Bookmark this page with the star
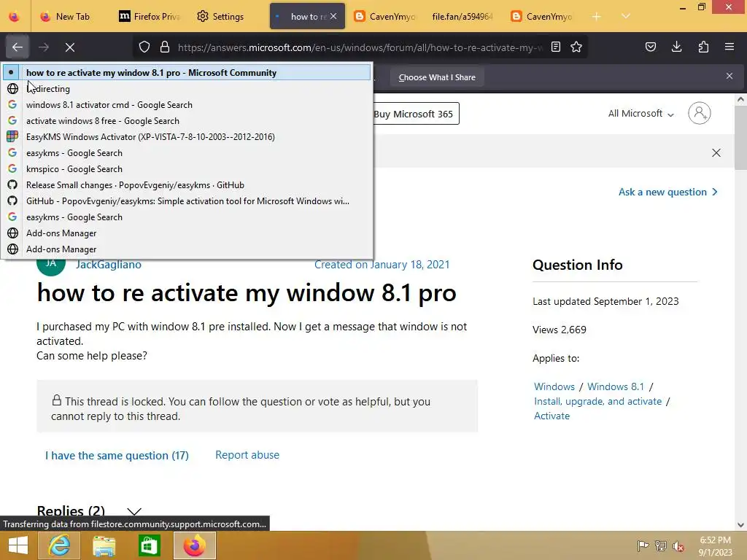 [576, 47]
